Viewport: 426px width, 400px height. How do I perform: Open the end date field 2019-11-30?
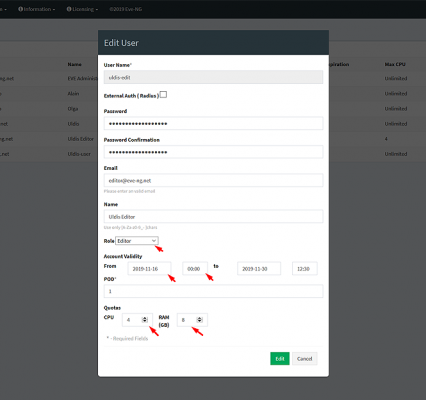point(259,269)
